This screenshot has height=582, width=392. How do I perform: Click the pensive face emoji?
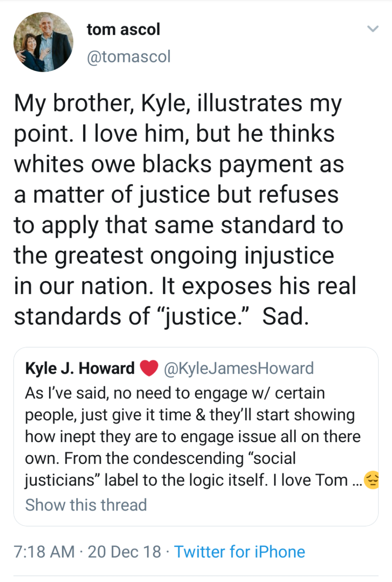(371, 480)
